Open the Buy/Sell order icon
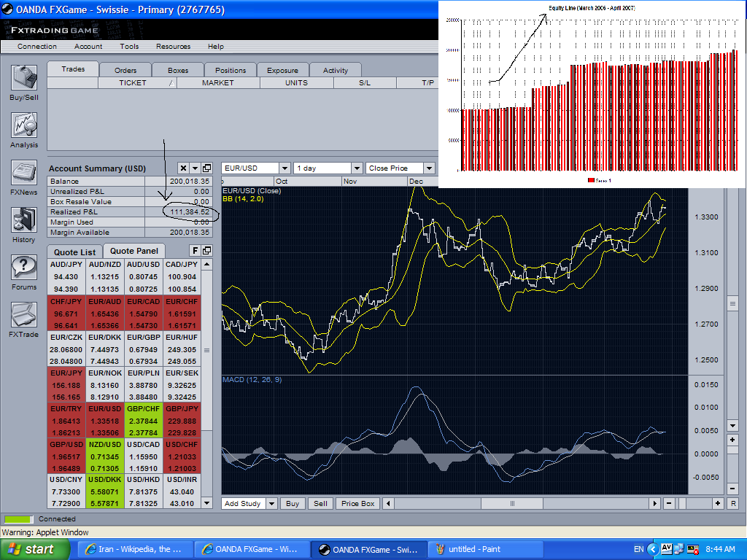This screenshot has width=747, height=560. tap(24, 78)
